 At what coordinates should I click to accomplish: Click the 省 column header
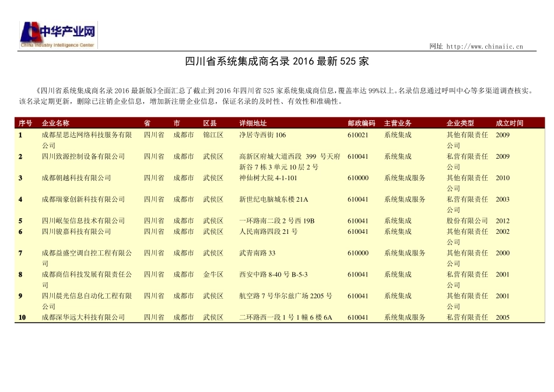[x=147, y=123]
